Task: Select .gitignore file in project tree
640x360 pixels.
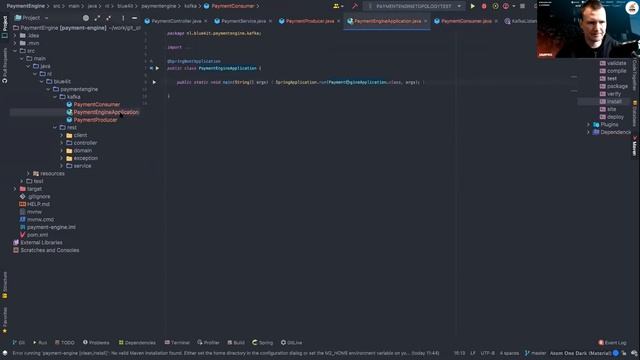Action: tap(39, 197)
